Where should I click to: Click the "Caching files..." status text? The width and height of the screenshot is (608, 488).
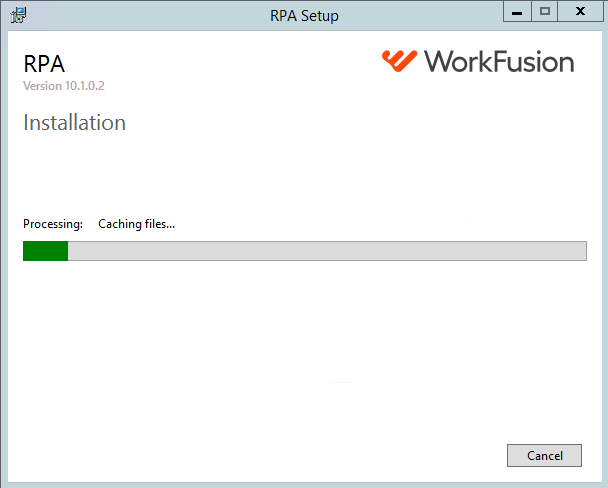tap(136, 224)
